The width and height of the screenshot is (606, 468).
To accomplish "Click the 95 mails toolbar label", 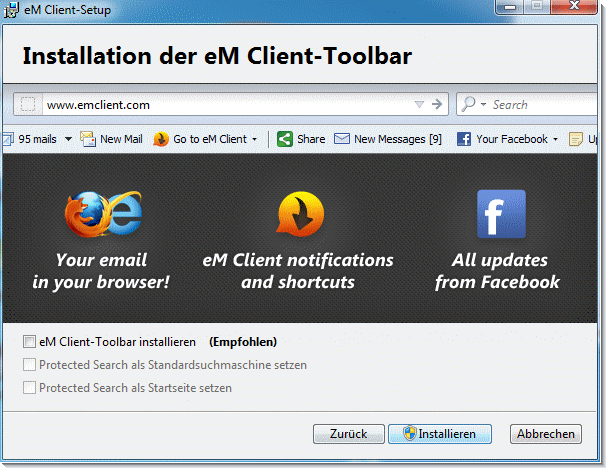I will (x=37, y=139).
